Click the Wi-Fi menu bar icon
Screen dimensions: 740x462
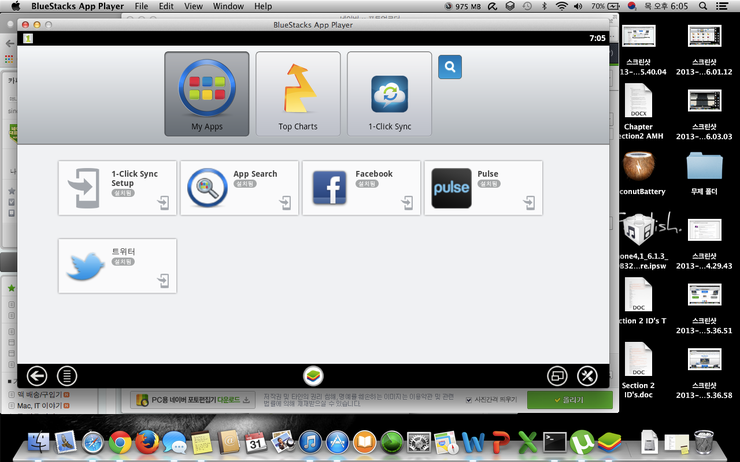(561, 6)
